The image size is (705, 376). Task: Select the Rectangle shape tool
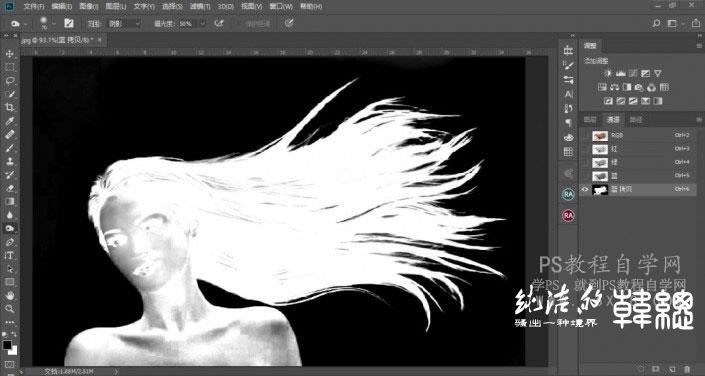[x=9, y=282]
